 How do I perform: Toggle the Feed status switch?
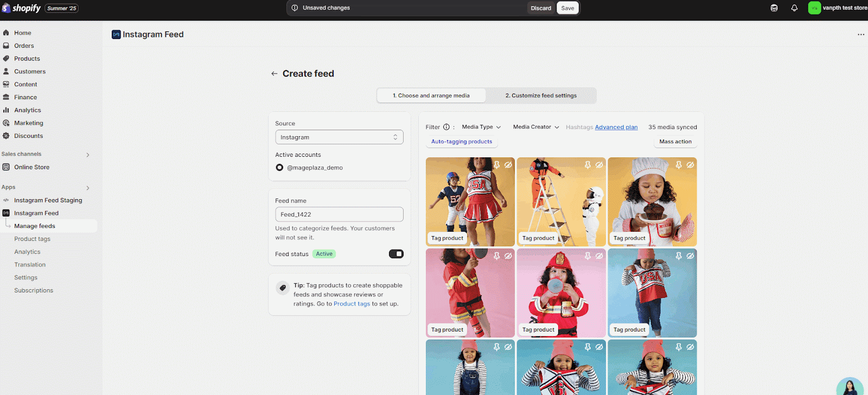pos(396,254)
